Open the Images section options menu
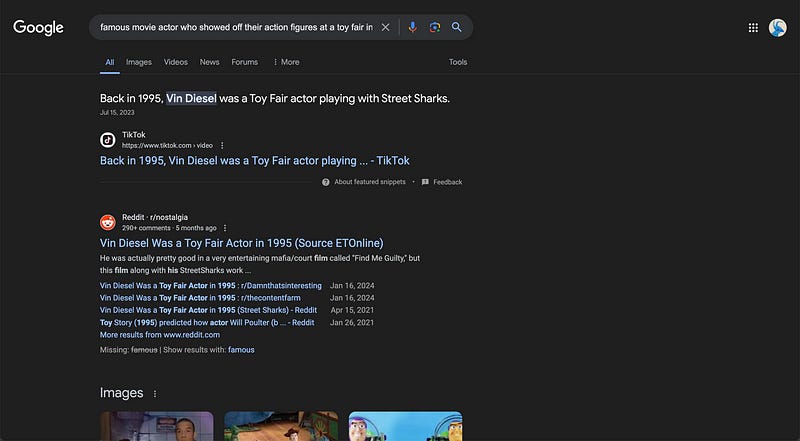 pos(155,394)
